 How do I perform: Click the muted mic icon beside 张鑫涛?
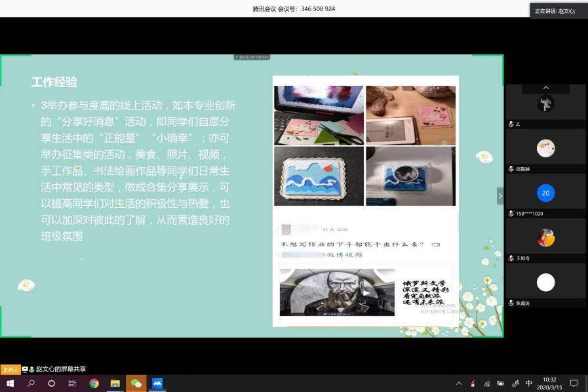511,303
